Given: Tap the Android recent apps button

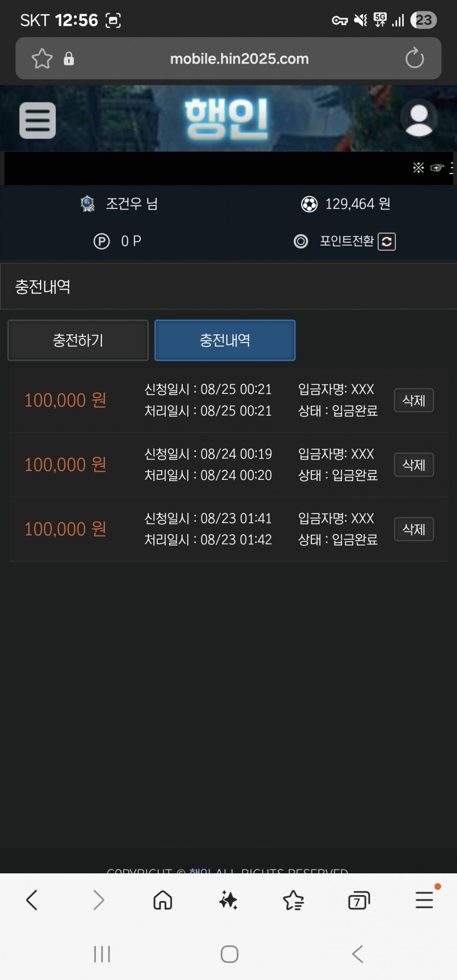Looking at the screenshot, I should click(x=102, y=954).
